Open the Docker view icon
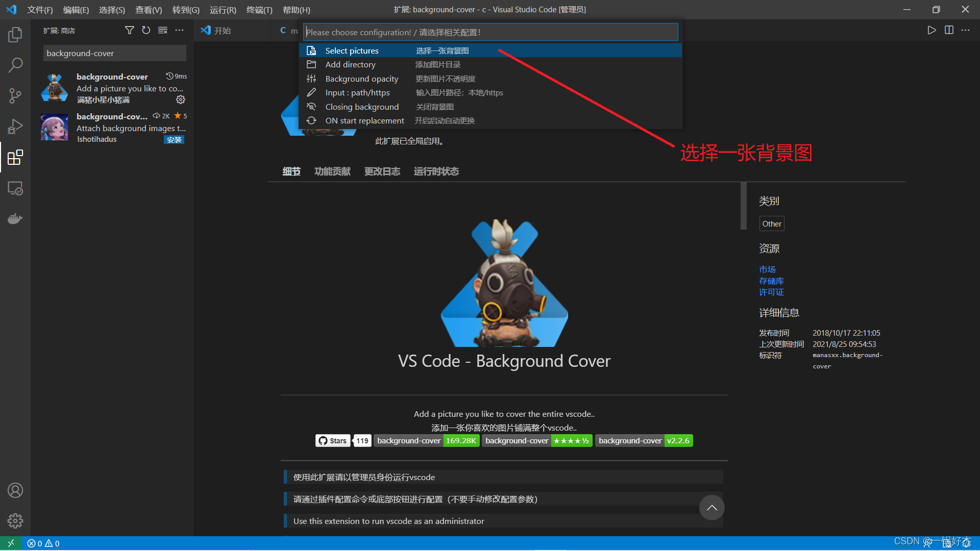 click(15, 219)
